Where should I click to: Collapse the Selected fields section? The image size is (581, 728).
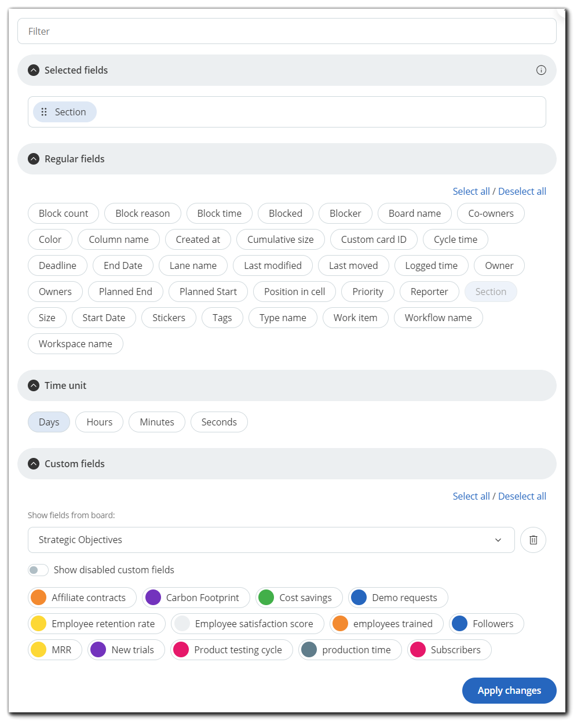[34, 70]
